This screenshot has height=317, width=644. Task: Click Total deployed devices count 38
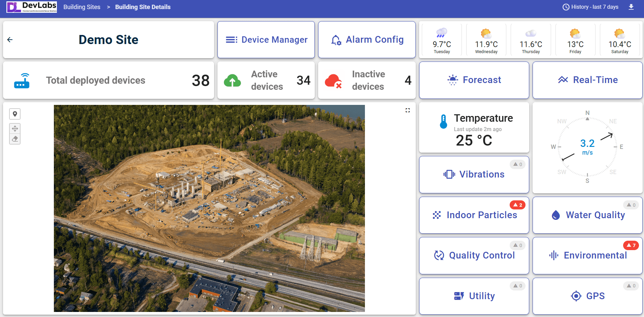201,80
